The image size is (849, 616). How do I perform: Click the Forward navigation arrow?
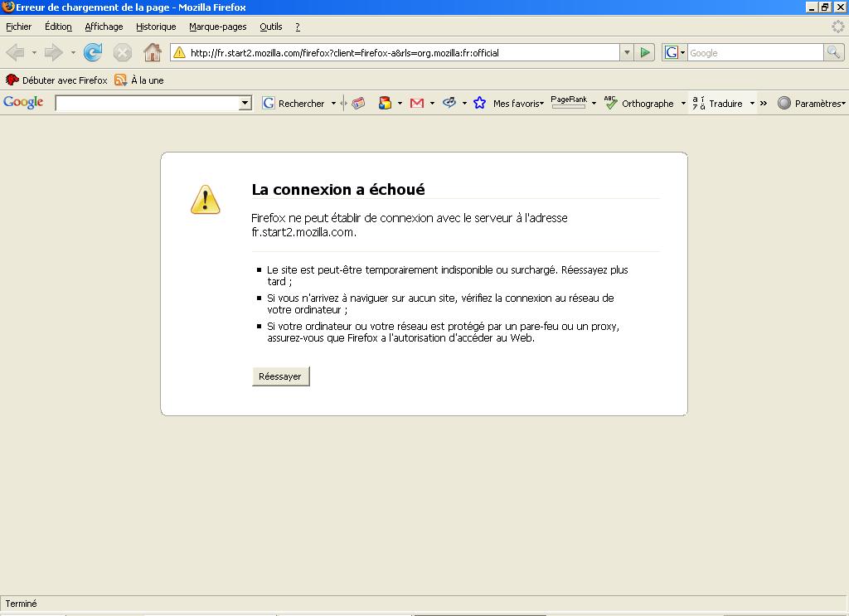(53, 52)
